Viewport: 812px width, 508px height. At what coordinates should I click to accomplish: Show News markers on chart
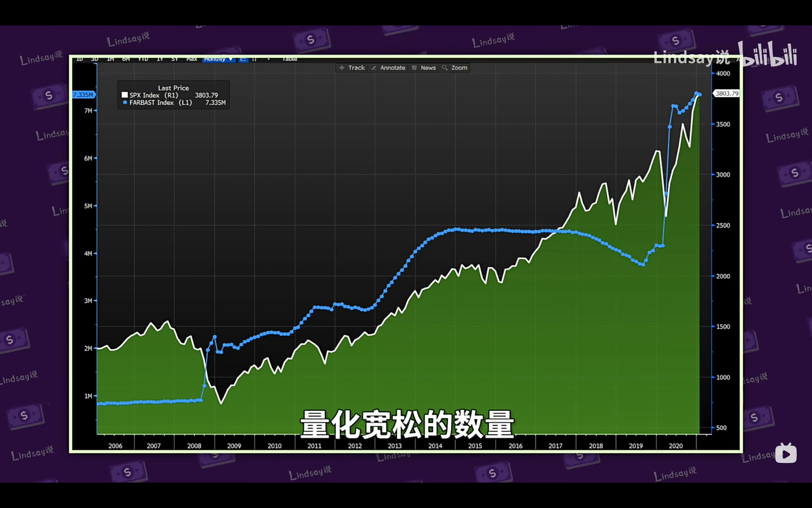pyautogui.click(x=423, y=68)
